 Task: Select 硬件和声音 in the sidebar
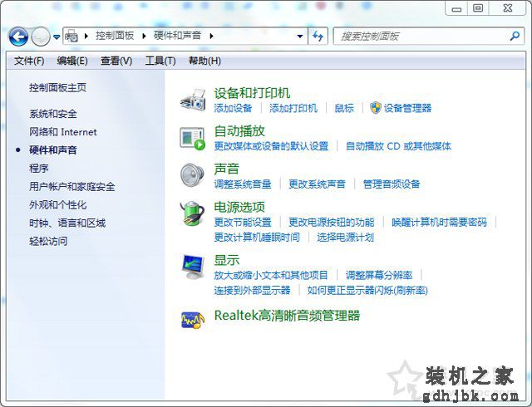[53, 150]
